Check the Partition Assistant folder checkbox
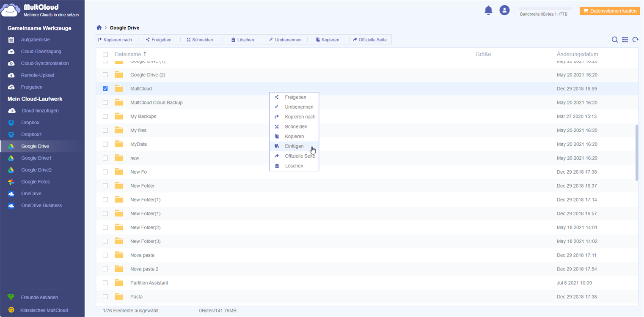The height and width of the screenshot is (317, 644). point(105,283)
